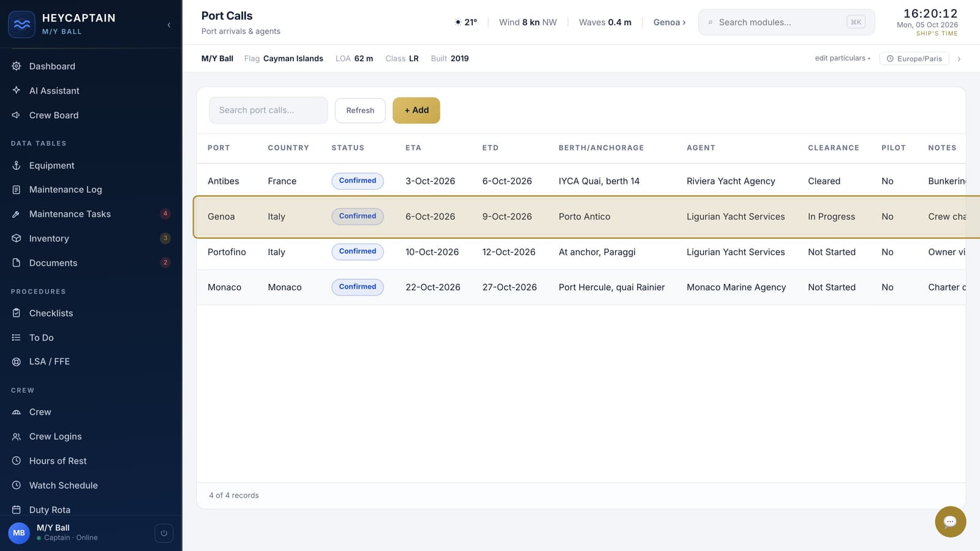Click the Crew sidebar icon
Viewport: 980px width, 551px height.
pos(17,412)
